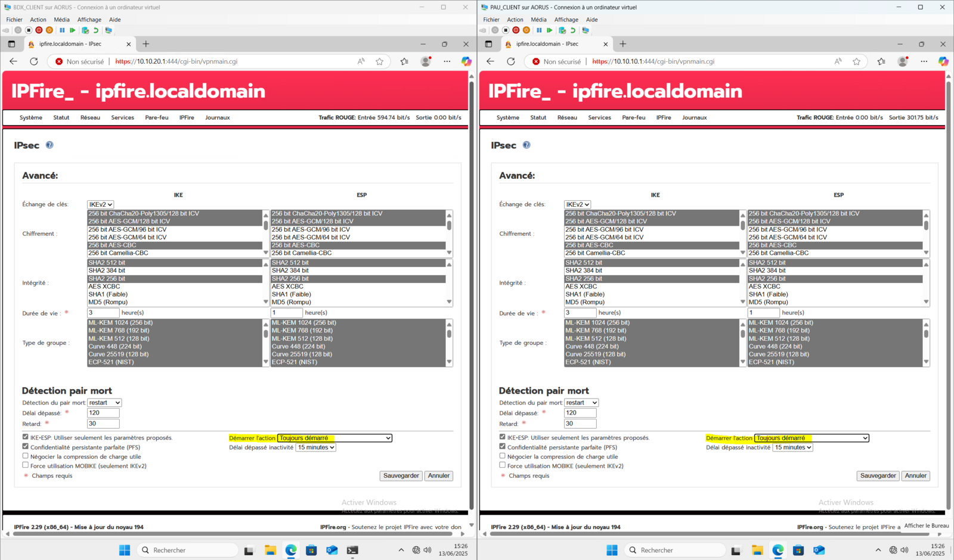Click the IPsec help icon in left window
The image size is (954, 560).
coord(49,145)
